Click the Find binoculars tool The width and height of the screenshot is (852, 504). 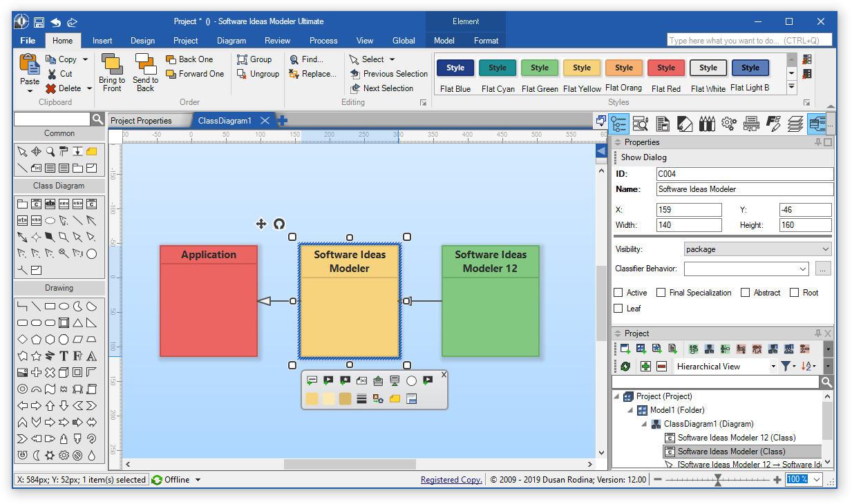294,59
